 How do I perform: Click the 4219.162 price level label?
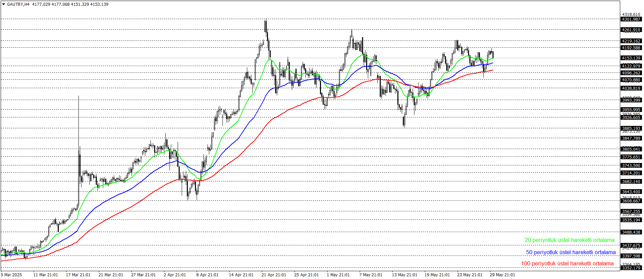coord(631,41)
